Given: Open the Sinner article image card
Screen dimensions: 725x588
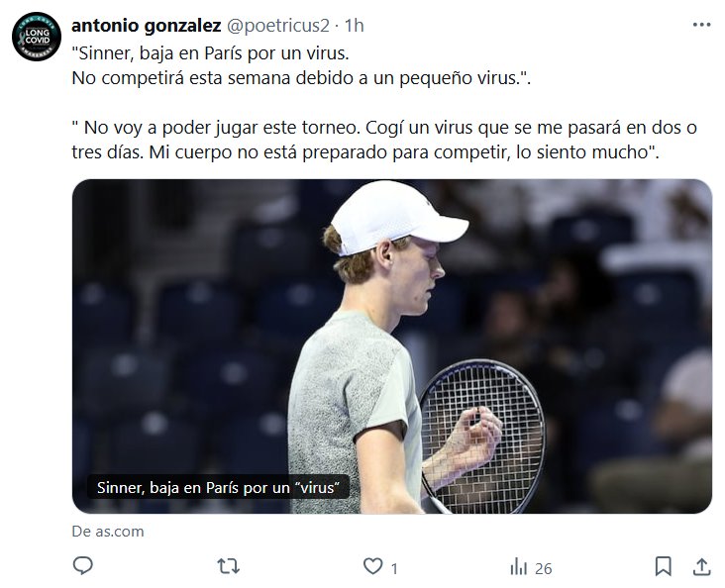Looking at the screenshot, I should (x=391, y=346).
